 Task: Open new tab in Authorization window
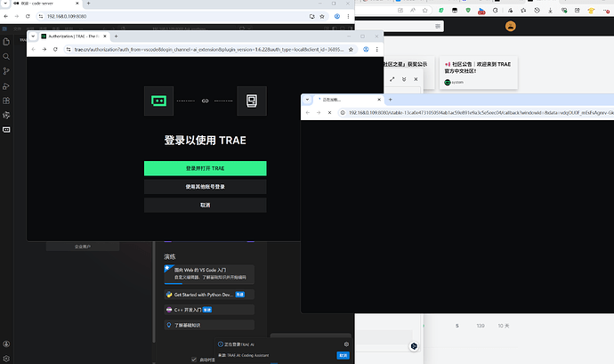116,36
